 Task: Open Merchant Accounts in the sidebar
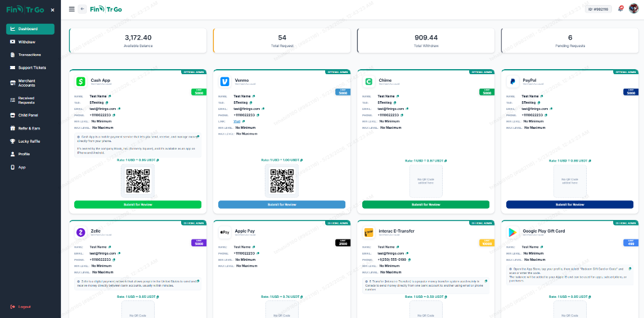click(30, 83)
